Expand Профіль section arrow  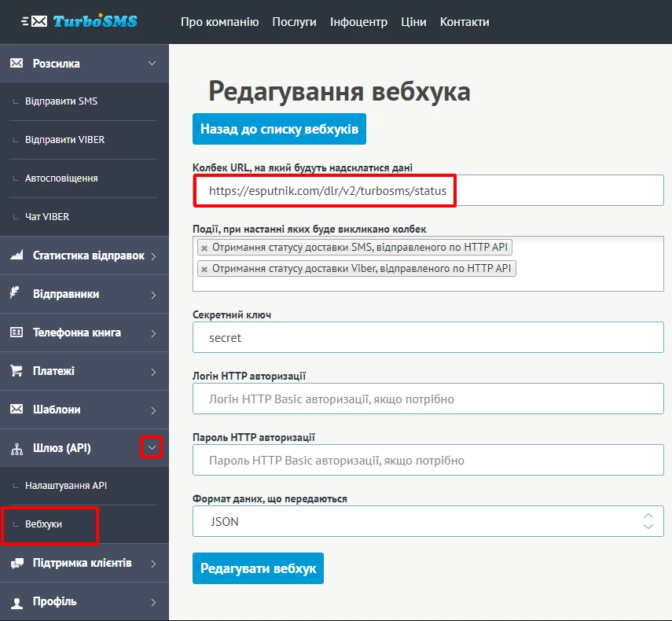click(x=153, y=602)
